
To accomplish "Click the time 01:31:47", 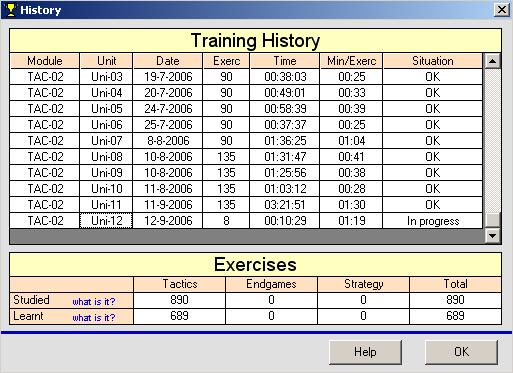I will [285, 157].
